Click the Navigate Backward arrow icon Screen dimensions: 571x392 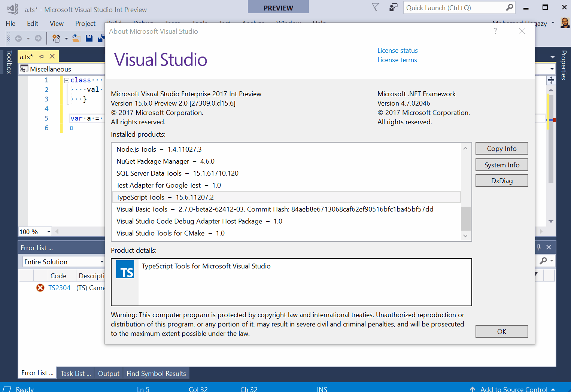(18, 38)
